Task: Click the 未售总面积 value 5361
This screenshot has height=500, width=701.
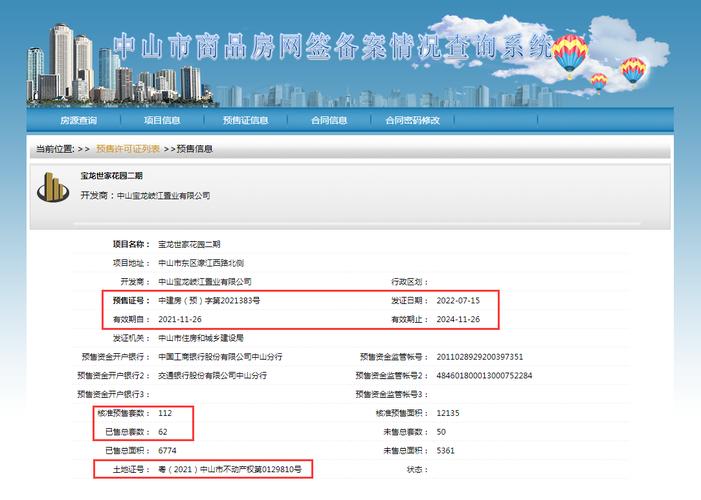Action: 446,451
